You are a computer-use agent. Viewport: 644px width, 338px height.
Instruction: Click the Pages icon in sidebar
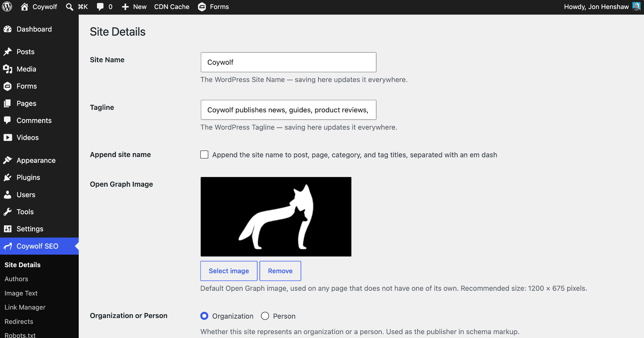8,103
